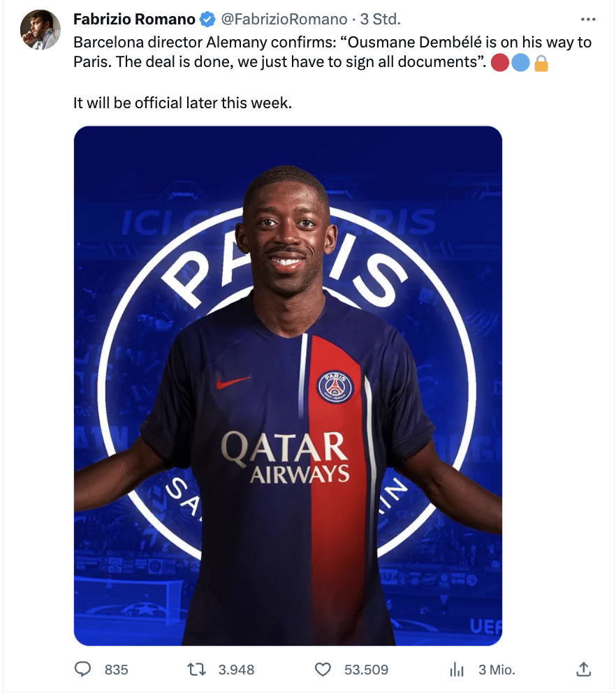Click the blue verified badge

pyautogui.click(x=207, y=20)
